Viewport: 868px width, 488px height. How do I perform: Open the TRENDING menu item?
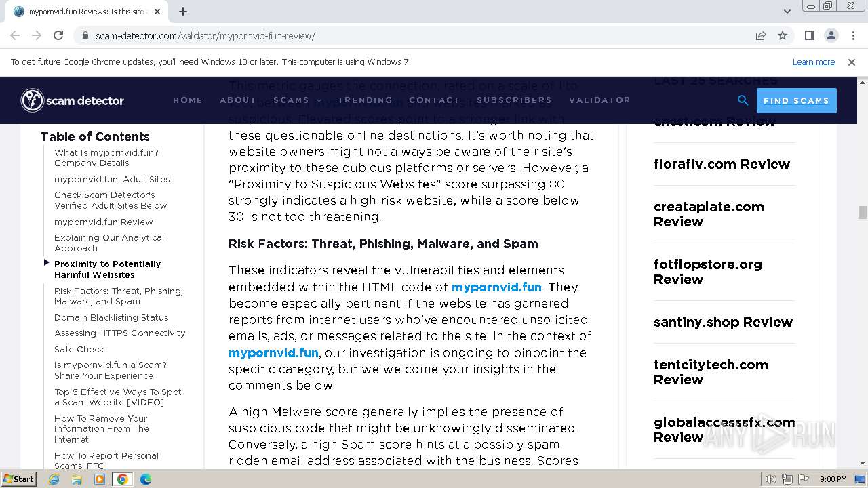point(365,100)
